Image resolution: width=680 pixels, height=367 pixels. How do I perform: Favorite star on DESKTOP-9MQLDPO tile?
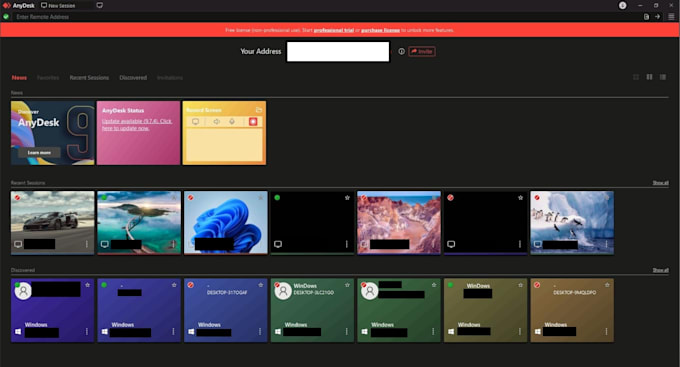(x=607, y=285)
